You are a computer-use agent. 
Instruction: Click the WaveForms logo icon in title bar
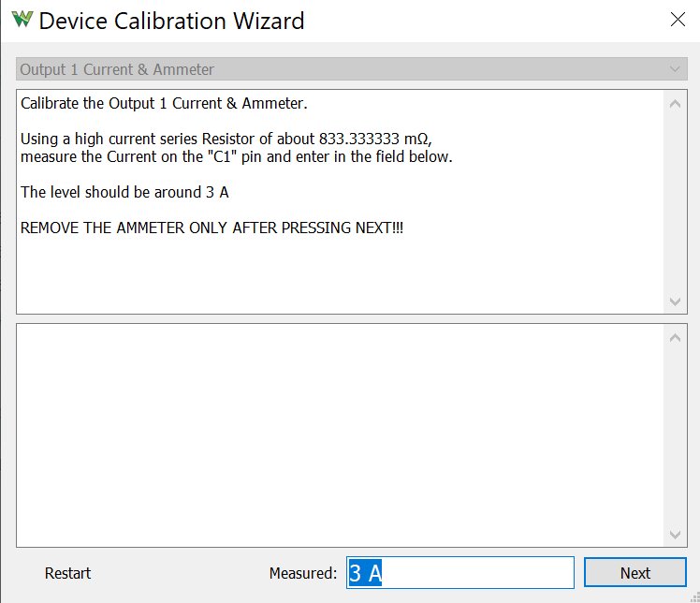(22, 20)
